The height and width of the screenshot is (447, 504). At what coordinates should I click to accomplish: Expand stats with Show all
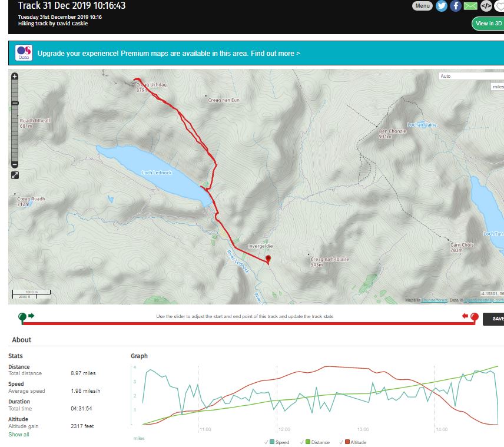18,435
